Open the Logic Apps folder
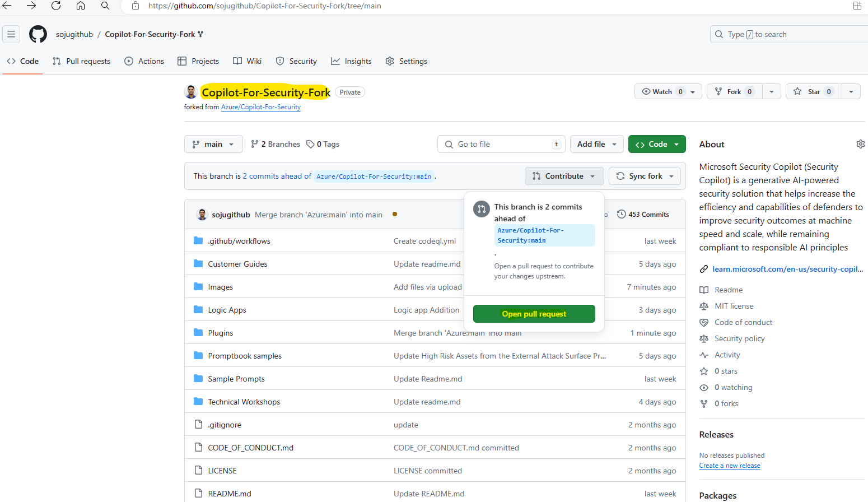The height and width of the screenshot is (502, 868). pyautogui.click(x=227, y=310)
